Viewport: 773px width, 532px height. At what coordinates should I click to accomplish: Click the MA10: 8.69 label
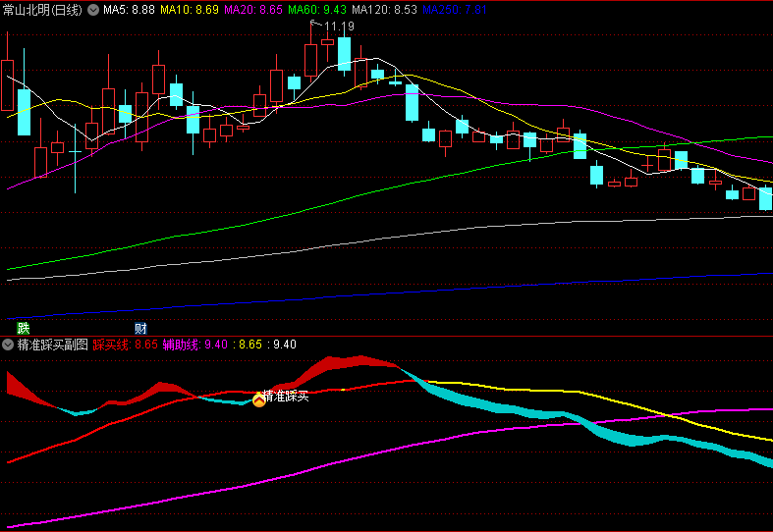[x=190, y=10]
